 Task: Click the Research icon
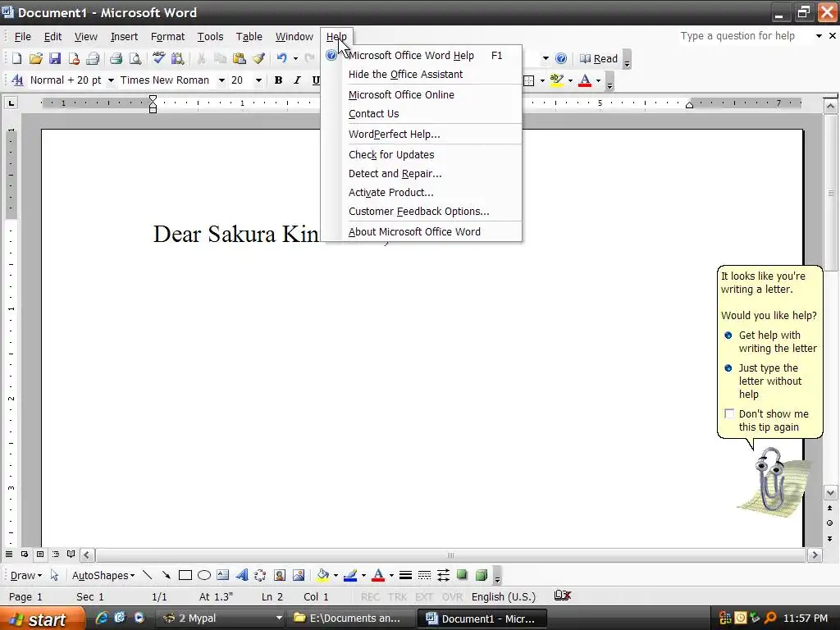coord(177,58)
